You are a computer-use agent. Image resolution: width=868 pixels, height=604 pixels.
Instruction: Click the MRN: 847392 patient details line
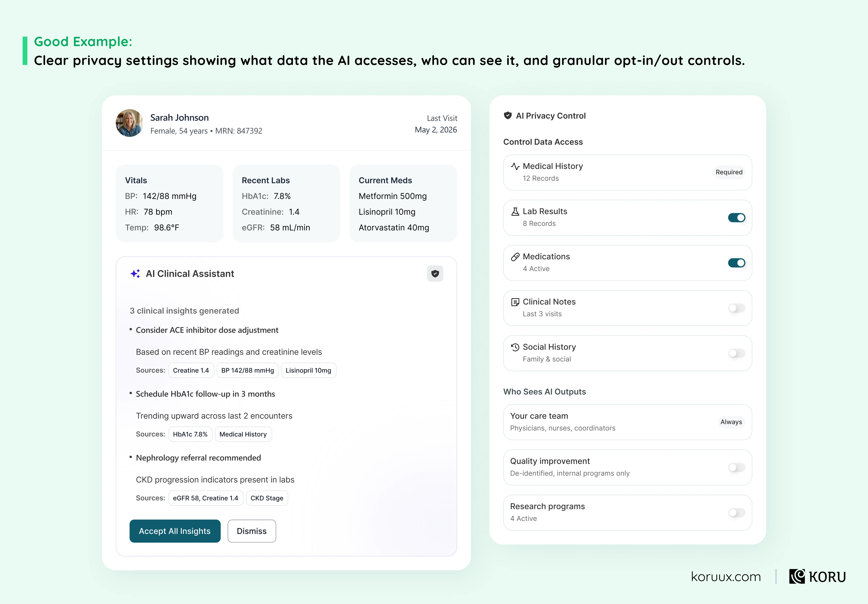click(x=206, y=131)
